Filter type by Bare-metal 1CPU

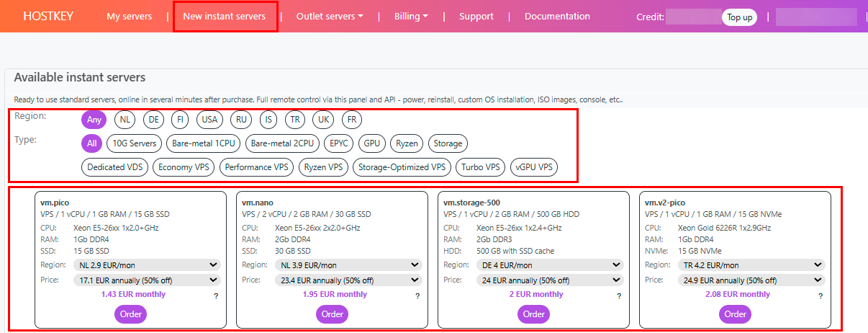click(204, 143)
